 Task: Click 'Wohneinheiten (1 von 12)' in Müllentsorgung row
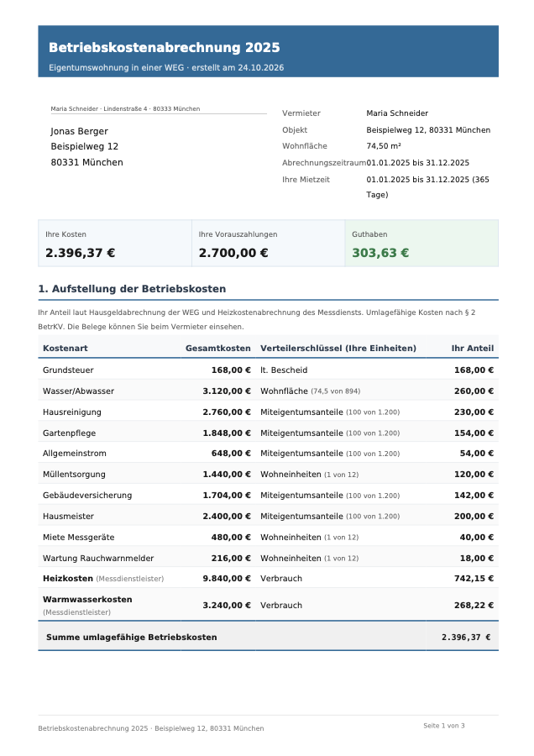coord(310,475)
